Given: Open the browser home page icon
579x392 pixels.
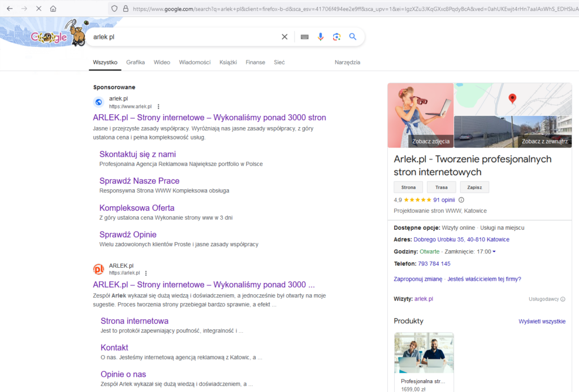Looking at the screenshot, I should (x=53, y=8).
